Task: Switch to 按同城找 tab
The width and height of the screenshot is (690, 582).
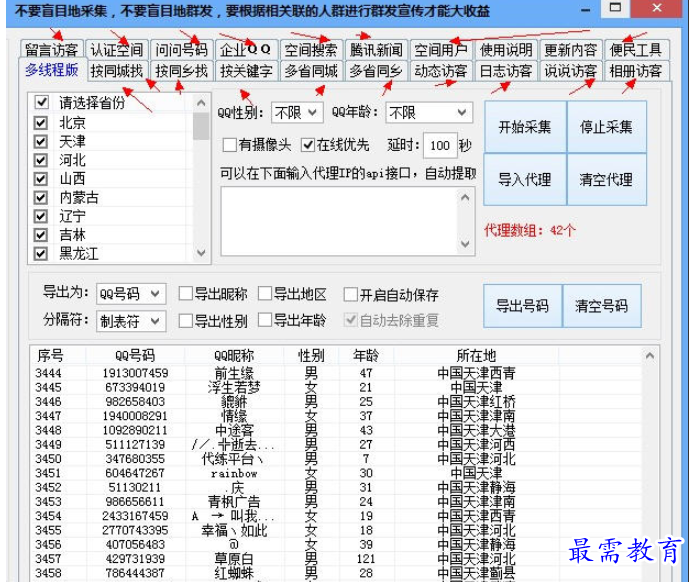Action: [x=117, y=71]
